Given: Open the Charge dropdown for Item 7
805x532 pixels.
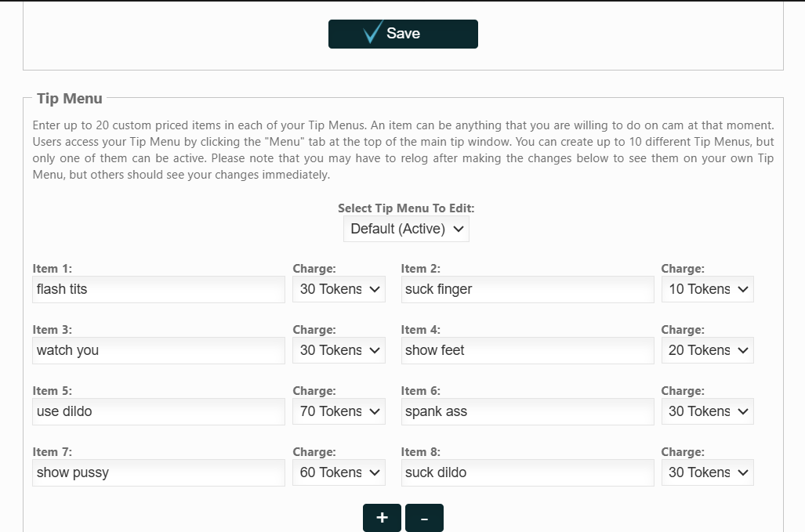Looking at the screenshot, I should (339, 472).
